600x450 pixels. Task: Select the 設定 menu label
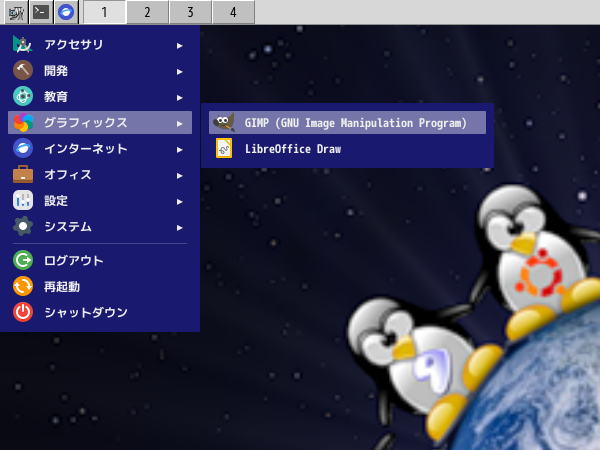point(56,201)
